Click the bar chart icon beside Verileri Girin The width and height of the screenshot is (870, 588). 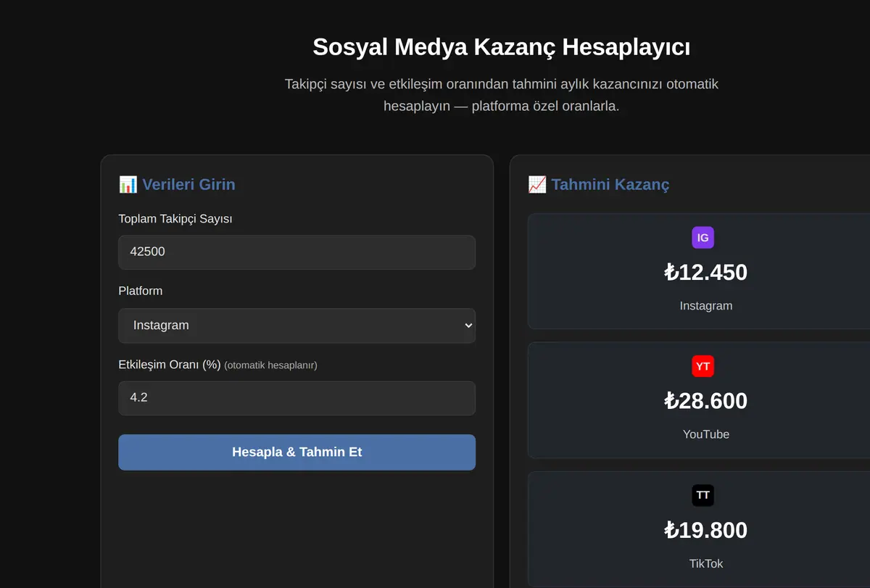click(x=128, y=184)
